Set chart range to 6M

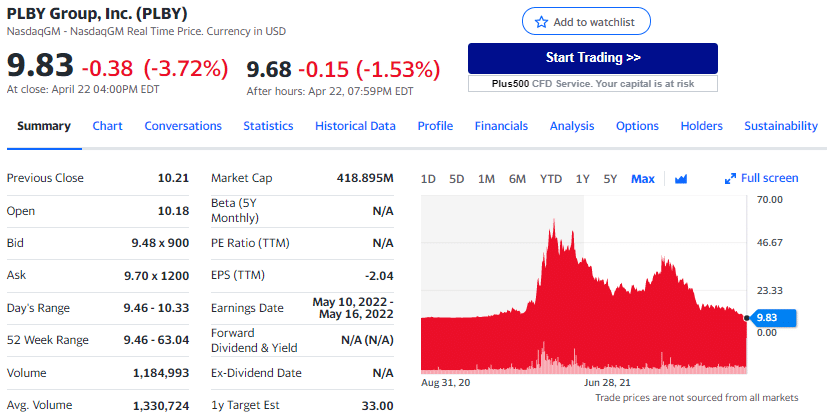(x=517, y=179)
